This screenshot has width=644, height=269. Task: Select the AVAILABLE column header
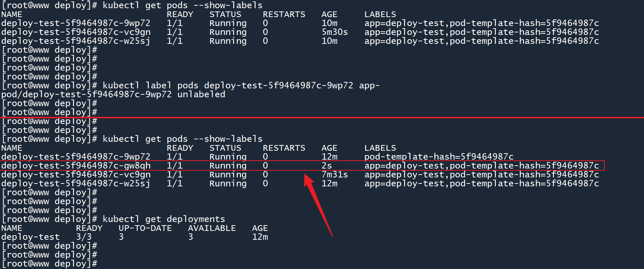(x=212, y=228)
